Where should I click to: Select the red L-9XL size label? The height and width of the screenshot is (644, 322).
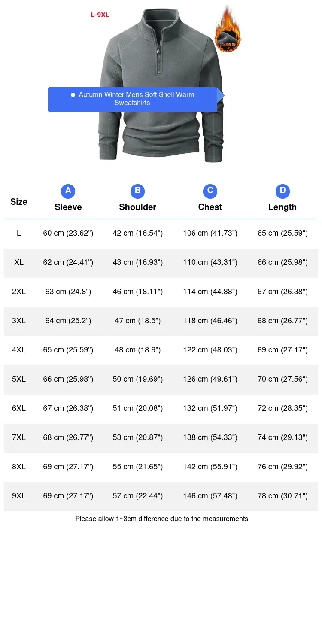pos(100,15)
